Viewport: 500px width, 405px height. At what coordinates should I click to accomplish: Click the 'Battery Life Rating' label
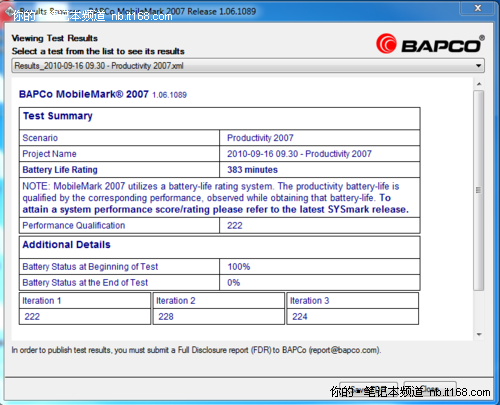[x=60, y=170]
